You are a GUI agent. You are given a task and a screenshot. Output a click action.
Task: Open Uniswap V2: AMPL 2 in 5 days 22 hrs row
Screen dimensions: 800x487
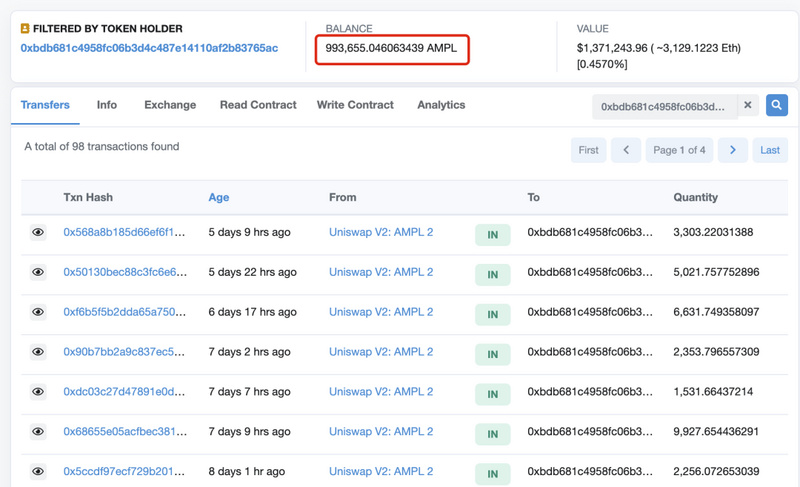(381, 272)
